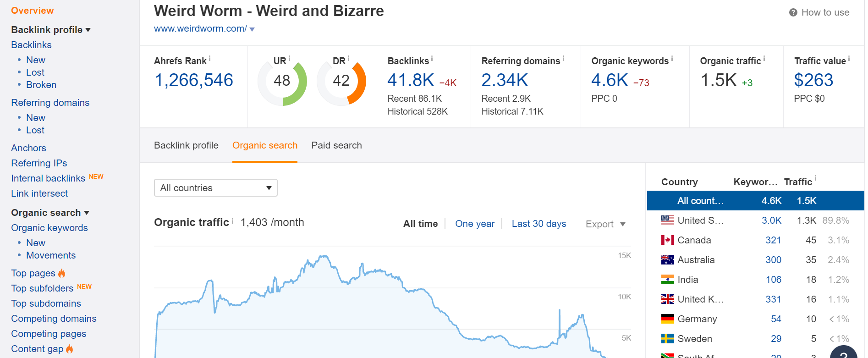Viewport: 868px width, 358px height.
Task: Open the Link intersect link
Action: coord(39,193)
